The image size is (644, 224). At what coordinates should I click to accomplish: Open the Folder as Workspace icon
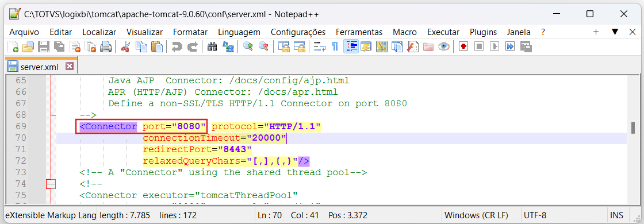428,47
